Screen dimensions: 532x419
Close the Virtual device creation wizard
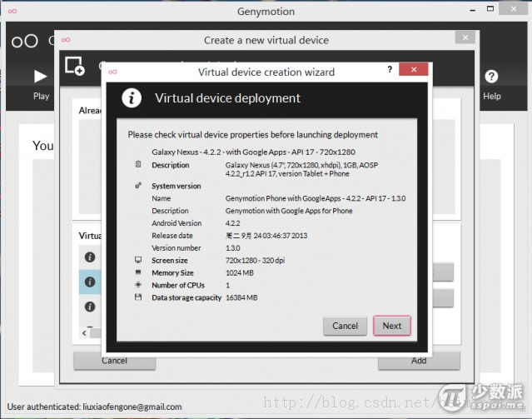click(x=413, y=69)
